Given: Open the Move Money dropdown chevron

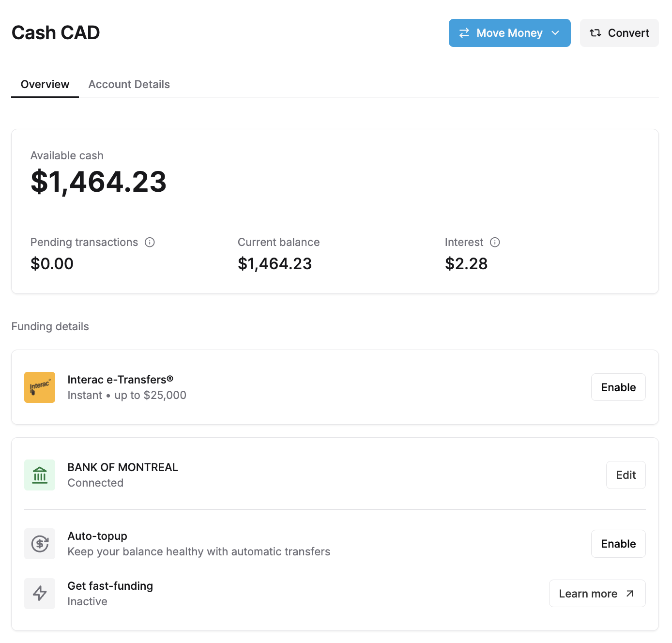Looking at the screenshot, I should (x=555, y=33).
